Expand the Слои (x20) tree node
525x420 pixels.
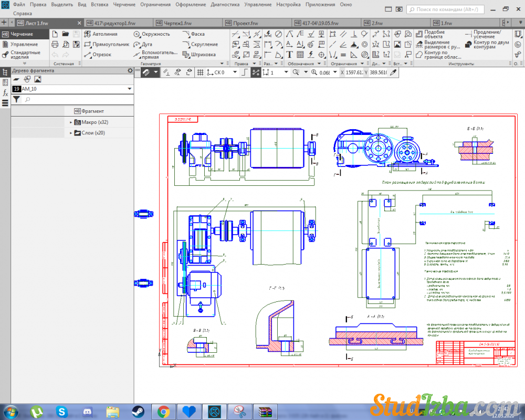pyautogui.click(x=71, y=133)
